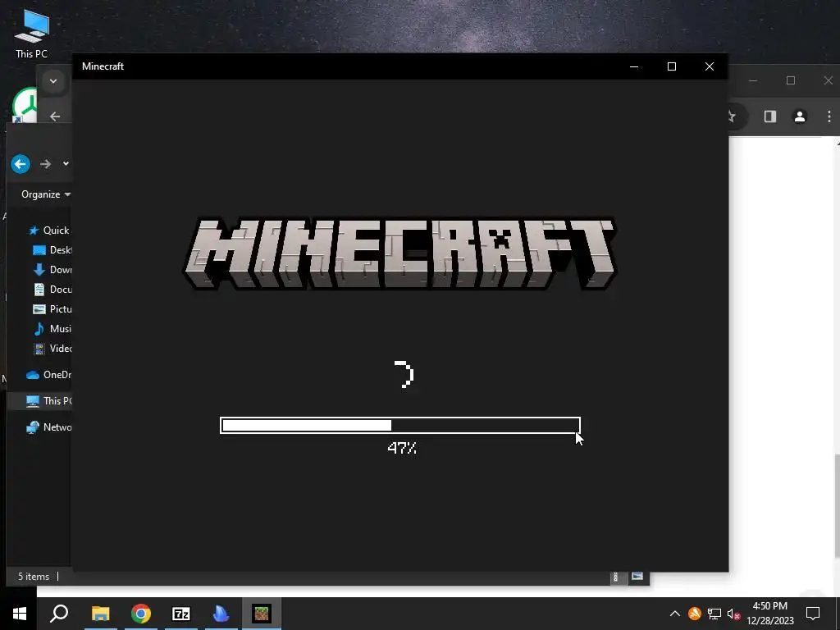This screenshot has height=630, width=840.
Task: Open Chrome three-dot menu
Action: 829,116
